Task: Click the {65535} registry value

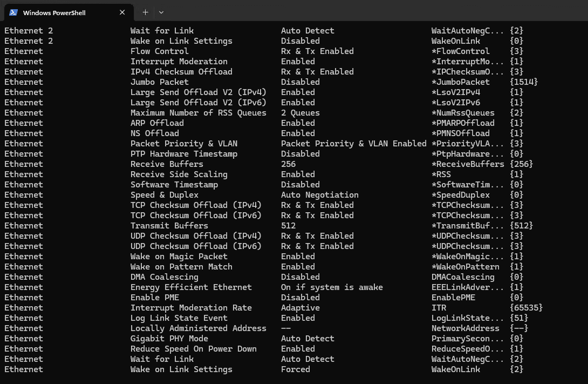Action: pyautogui.click(x=526, y=308)
